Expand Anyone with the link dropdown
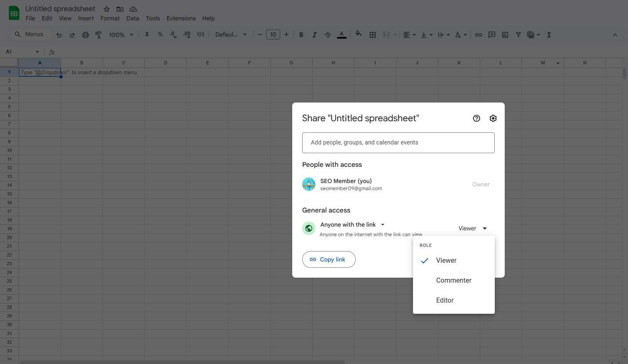This screenshot has width=628, height=364. pos(353,225)
